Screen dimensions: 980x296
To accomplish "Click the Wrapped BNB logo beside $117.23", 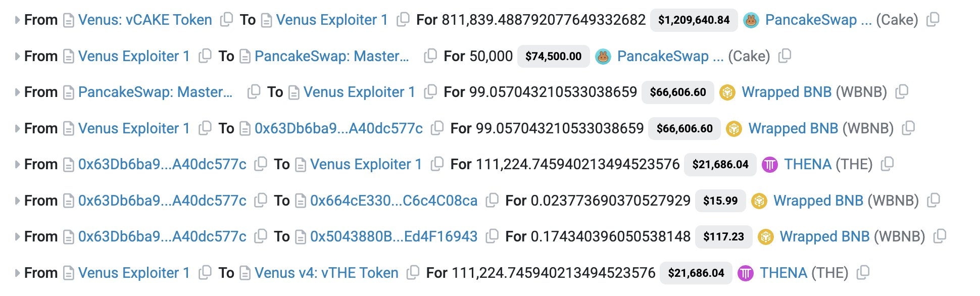I will click(766, 237).
